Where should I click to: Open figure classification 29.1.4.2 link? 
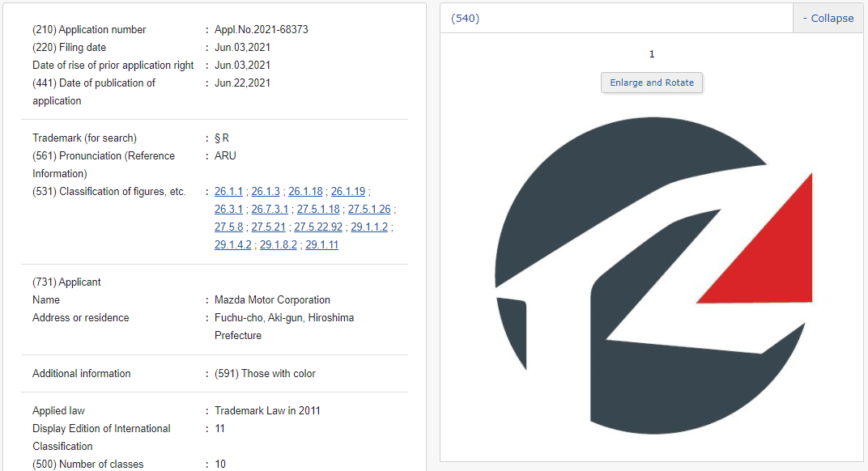pyautogui.click(x=233, y=244)
